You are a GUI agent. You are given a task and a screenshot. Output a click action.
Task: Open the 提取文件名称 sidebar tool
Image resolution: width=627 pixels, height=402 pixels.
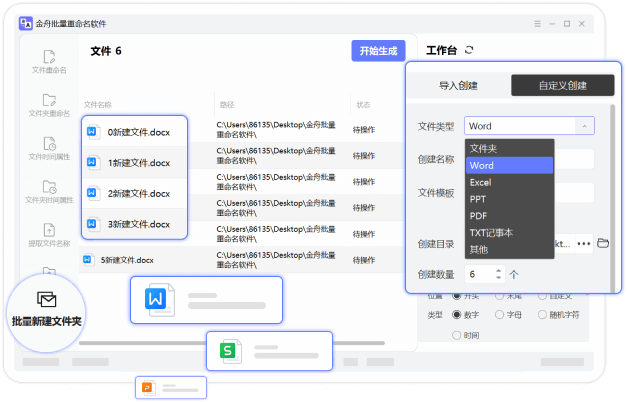coord(49,234)
